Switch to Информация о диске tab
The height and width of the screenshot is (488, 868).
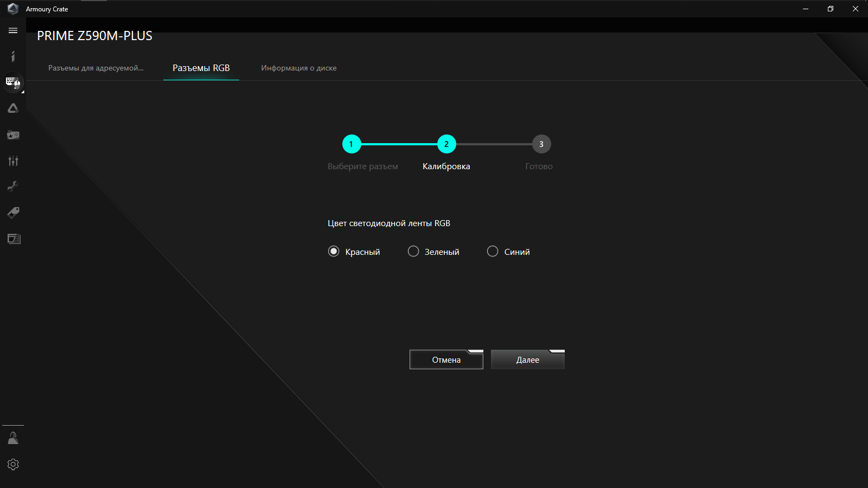pos(299,68)
